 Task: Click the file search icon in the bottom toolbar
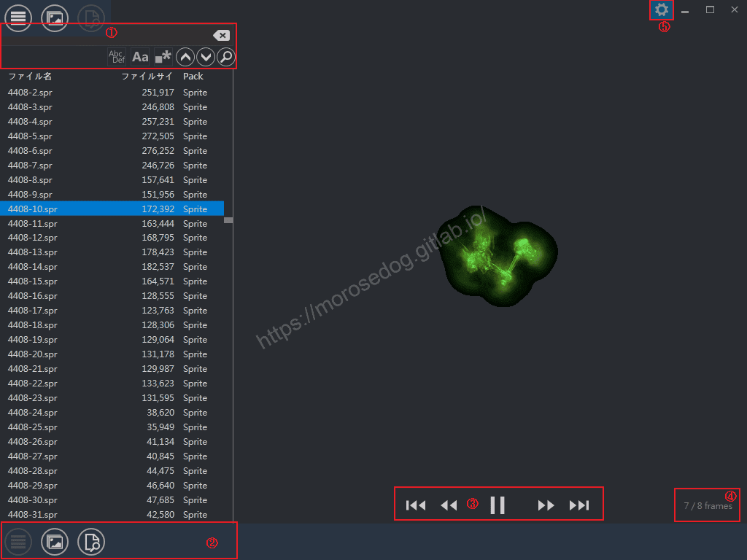click(x=91, y=542)
